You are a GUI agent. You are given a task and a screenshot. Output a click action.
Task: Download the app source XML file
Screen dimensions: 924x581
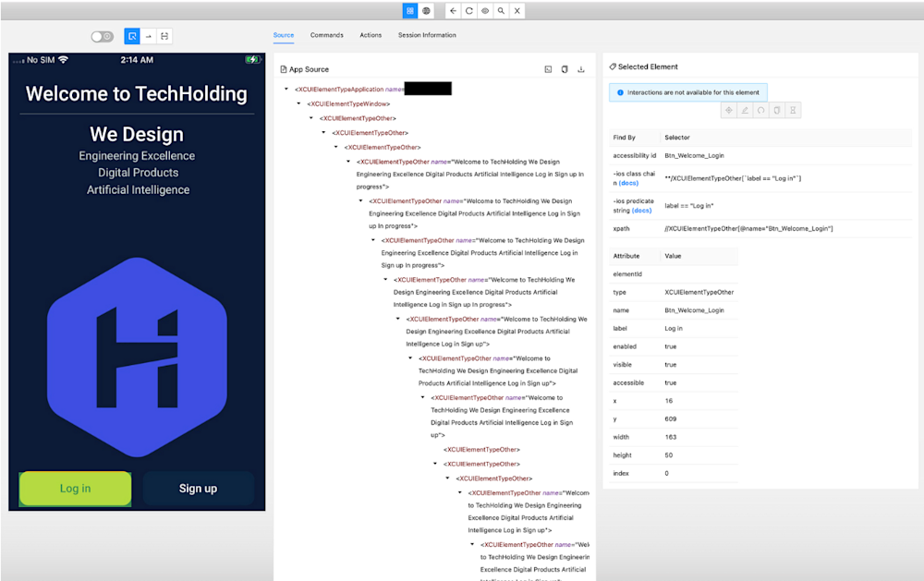click(x=581, y=69)
